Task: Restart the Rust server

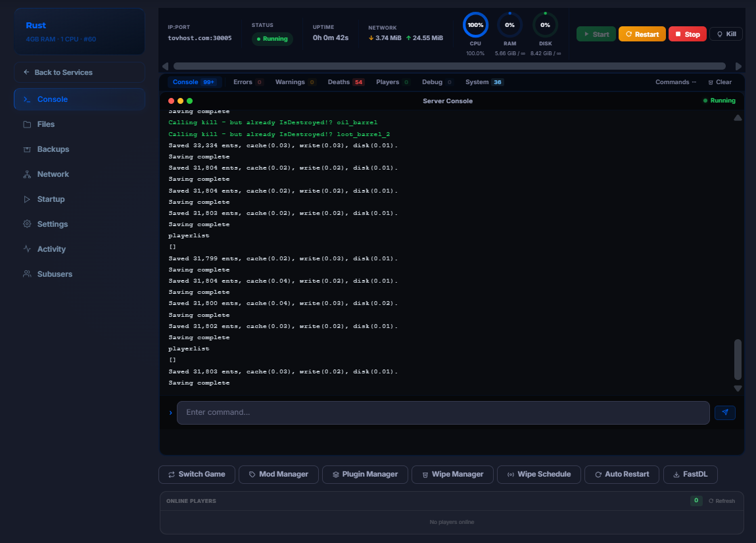Action: [642, 34]
